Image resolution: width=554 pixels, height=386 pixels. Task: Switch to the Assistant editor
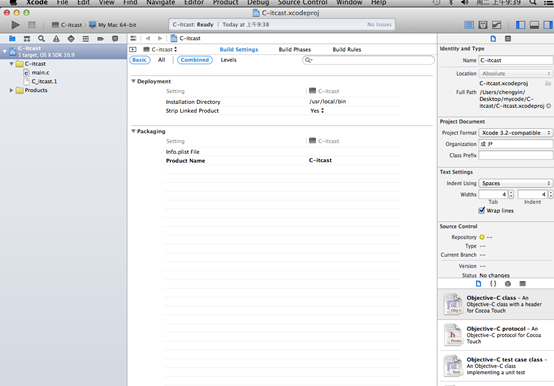(483, 25)
